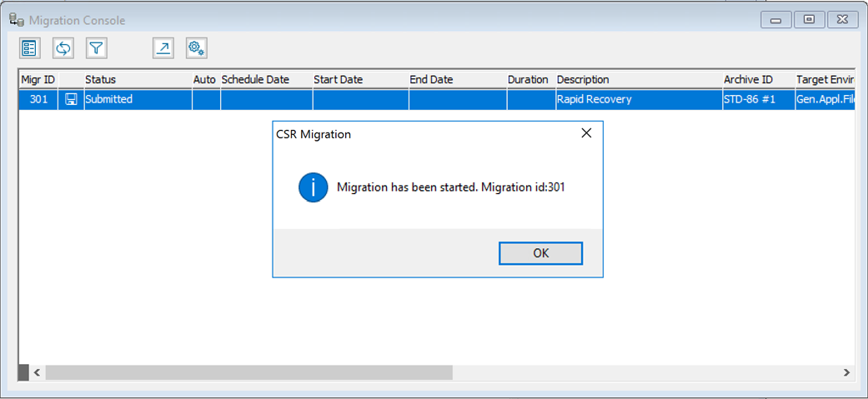Viewport: 868px width, 399px height.
Task: Close the CSR Migration dialog with X
Action: tap(586, 133)
